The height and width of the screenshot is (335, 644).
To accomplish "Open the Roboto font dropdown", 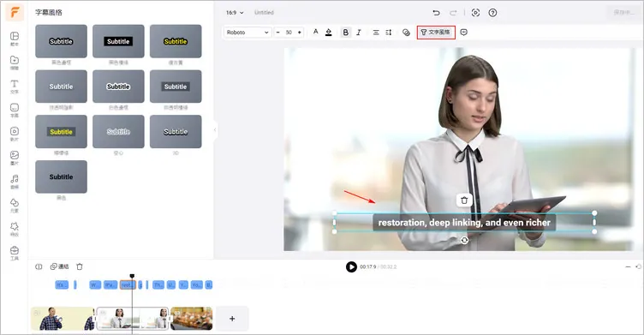I will coord(247,32).
